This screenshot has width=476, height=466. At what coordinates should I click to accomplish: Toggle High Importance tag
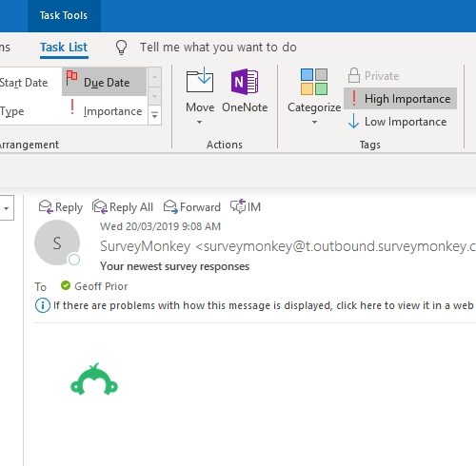point(400,99)
